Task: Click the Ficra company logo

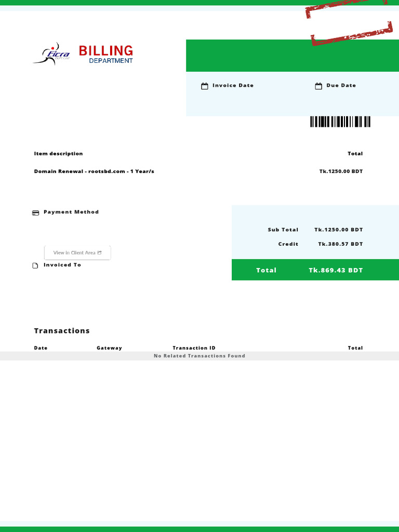Action: (x=51, y=54)
